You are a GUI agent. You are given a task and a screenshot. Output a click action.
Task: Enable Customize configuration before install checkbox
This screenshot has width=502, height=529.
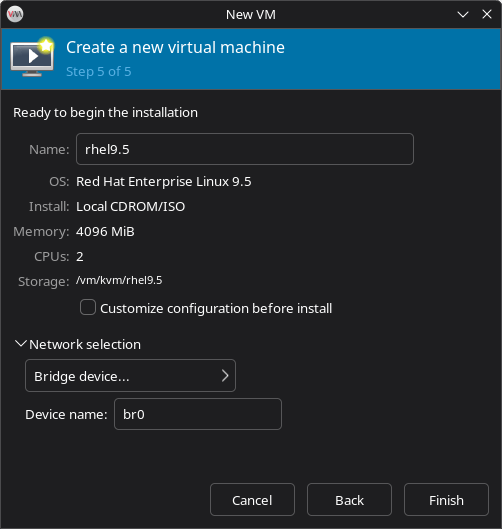[88, 307]
